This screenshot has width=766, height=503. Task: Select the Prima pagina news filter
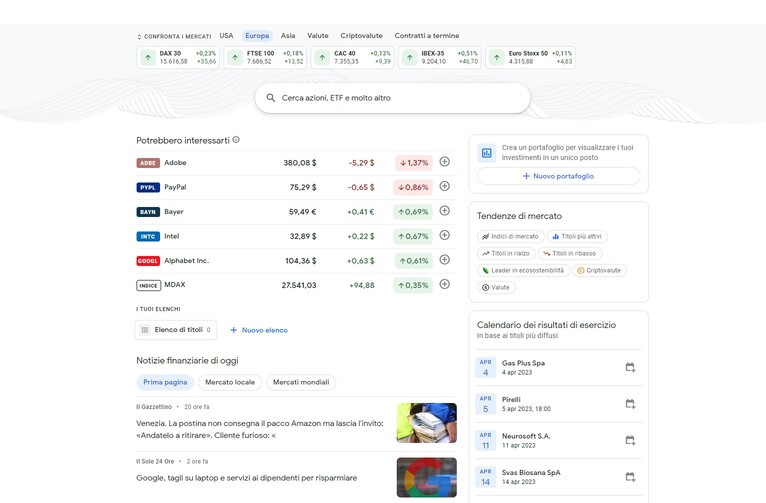(x=165, y=382)
